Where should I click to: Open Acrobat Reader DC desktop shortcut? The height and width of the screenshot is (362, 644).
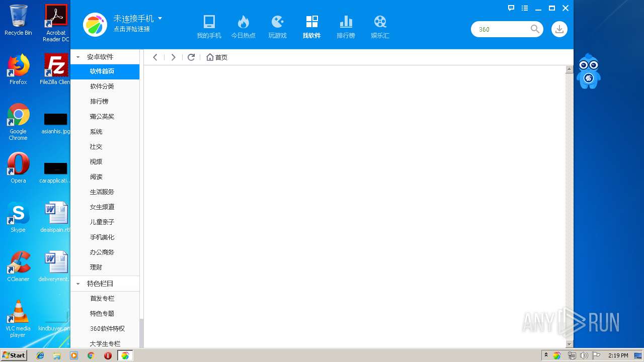pyautogui.click(x=56, y=23)
